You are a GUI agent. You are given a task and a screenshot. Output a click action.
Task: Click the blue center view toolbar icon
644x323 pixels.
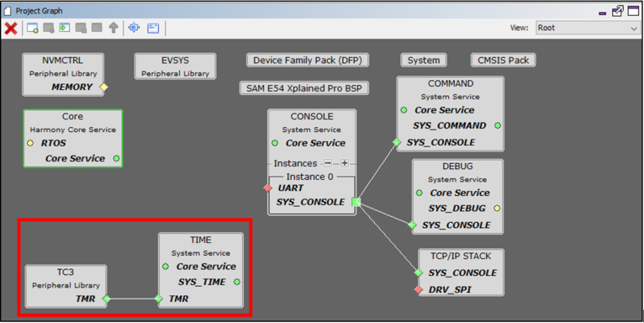(x=134, y=28)
